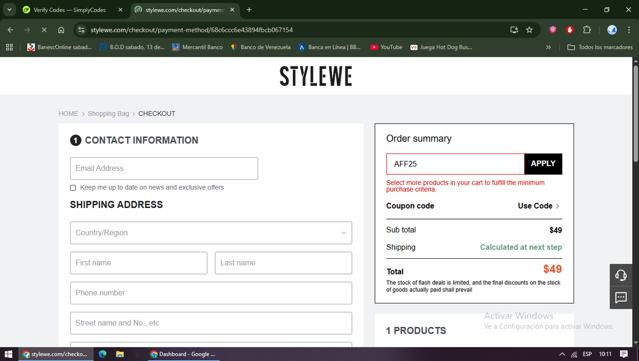Expand the Use Code option
The image size is (639, 361).
tap(539, 206)
